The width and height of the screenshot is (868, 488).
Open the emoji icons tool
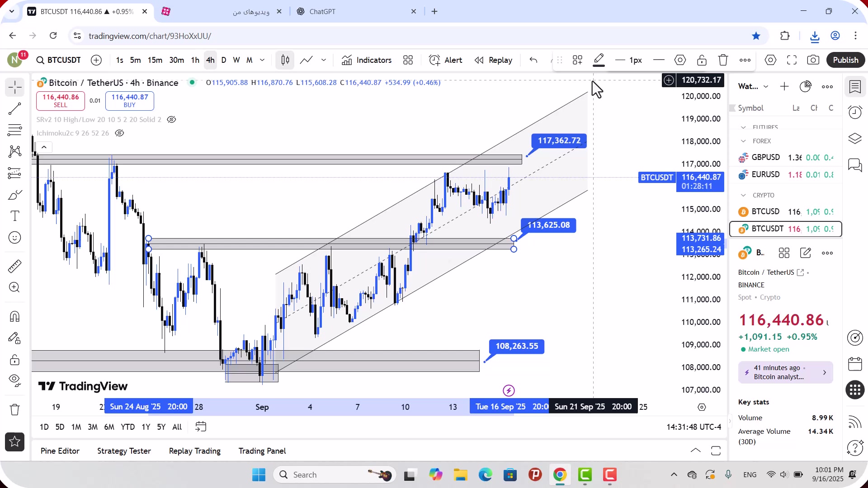click(14, 238)
